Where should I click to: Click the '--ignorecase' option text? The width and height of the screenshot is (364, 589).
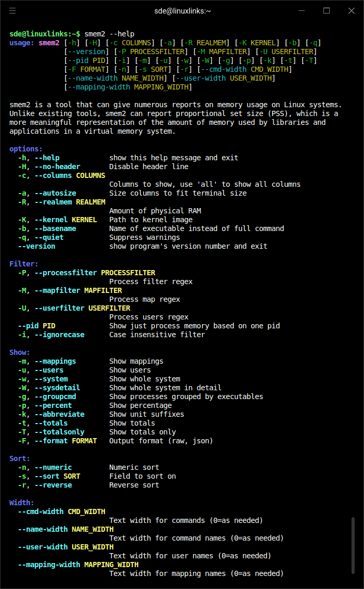[59, 335]
